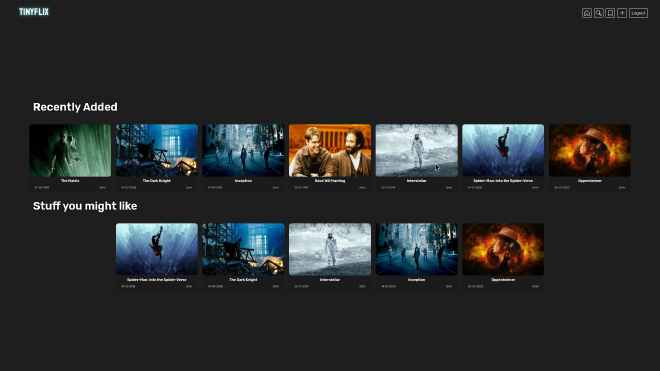This screenshot has width=660, height=371.
Task: Click the TINYFLIX logo
Action: [x=34, y=12]
